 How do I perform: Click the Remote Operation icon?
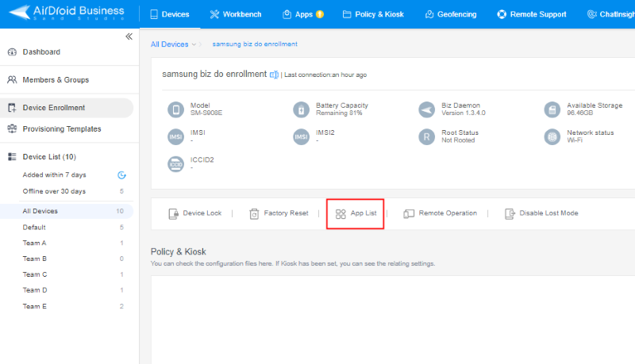click(x=409, y=213)
